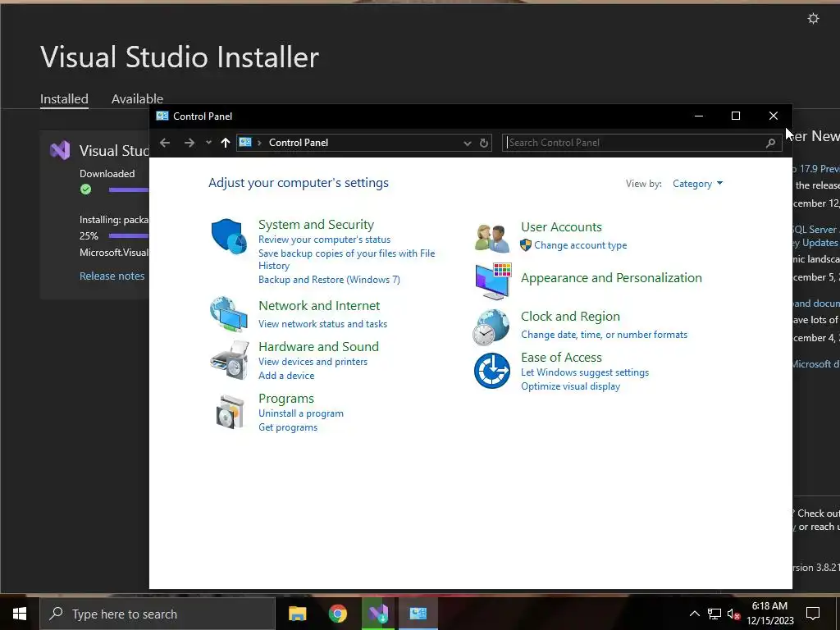
Task: Click Review your computer's status
Action: pyautogui.click(x=324, y=240)
